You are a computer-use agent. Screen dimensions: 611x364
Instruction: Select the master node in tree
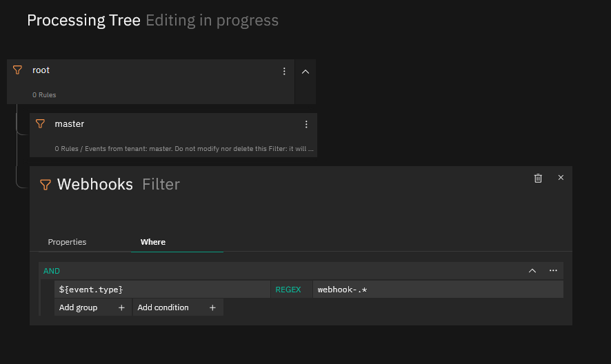pos(173,135)
